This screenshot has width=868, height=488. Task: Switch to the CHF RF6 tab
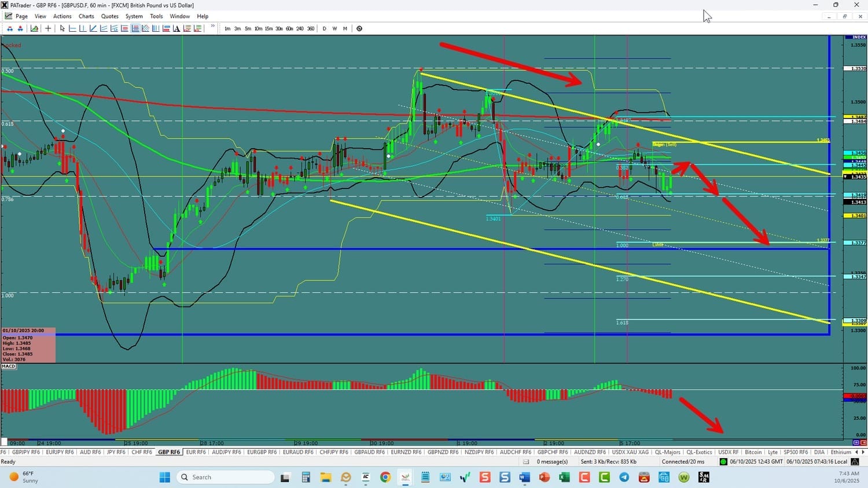click(x=142, y=452)
